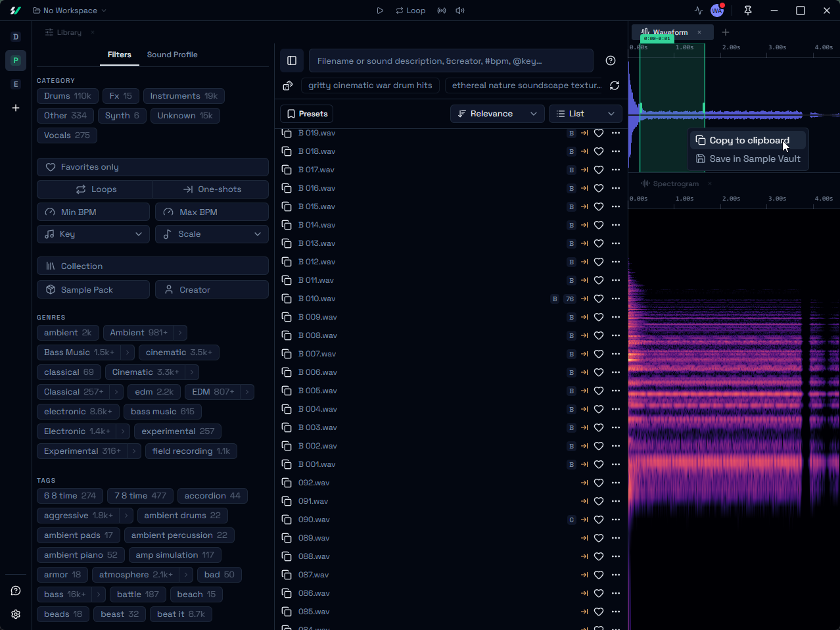Switch to the Sound Profile tab

172,55
